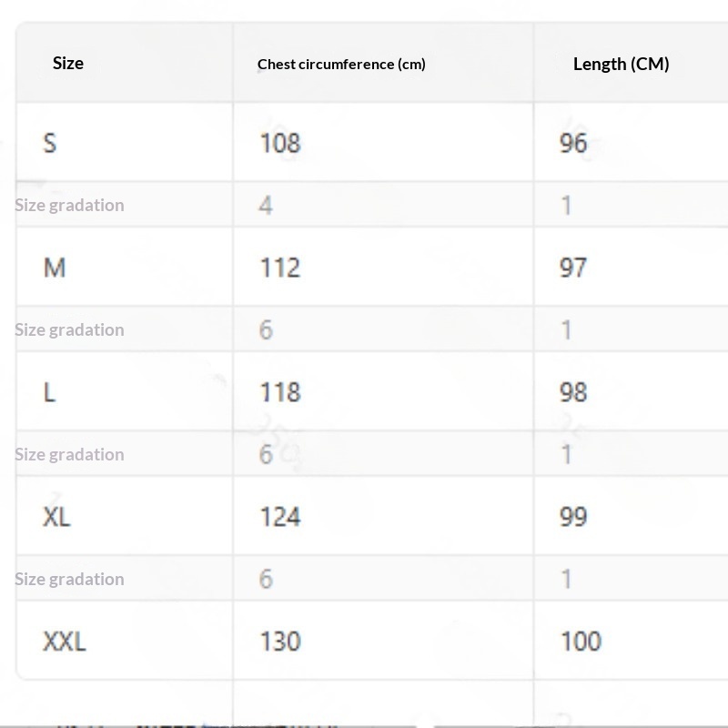The height and width of the screenshot is (728, 728).
Task: Click chest value 108
Action: (x=279, y=143)
